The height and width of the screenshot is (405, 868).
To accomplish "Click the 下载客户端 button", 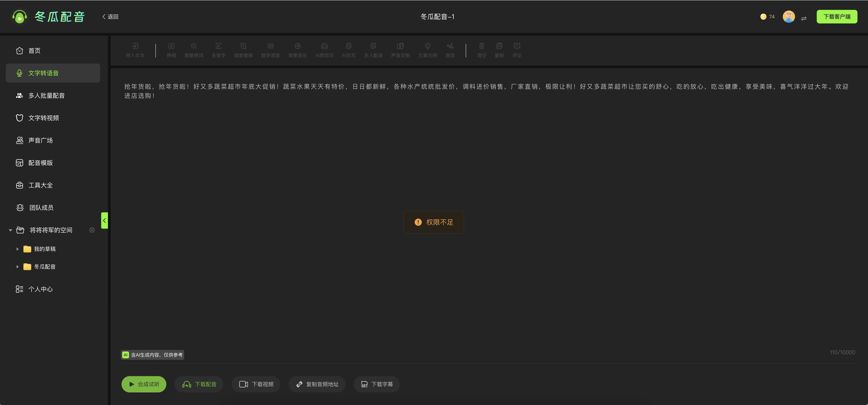I will pyautogui.click(x=837, y=17).
